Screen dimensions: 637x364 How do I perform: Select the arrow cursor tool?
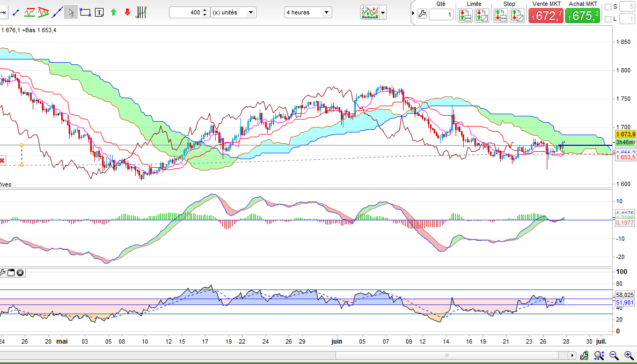tap(71, 12)
